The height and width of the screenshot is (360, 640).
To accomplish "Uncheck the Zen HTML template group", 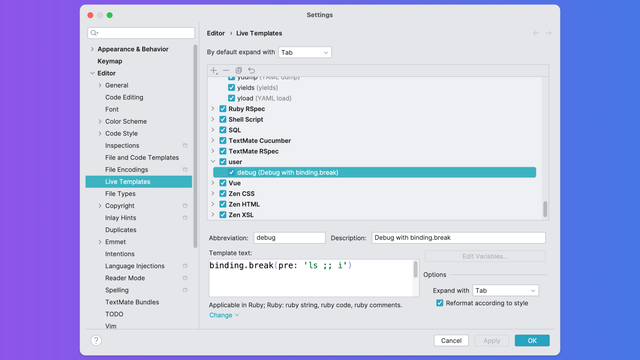I will coord(223,204).
